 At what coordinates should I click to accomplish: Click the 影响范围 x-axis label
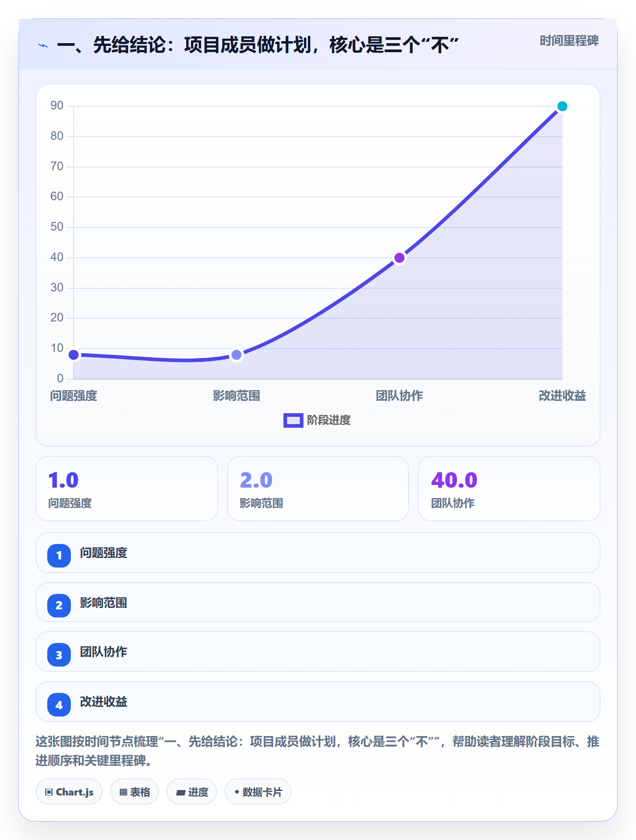click(236, 396)
